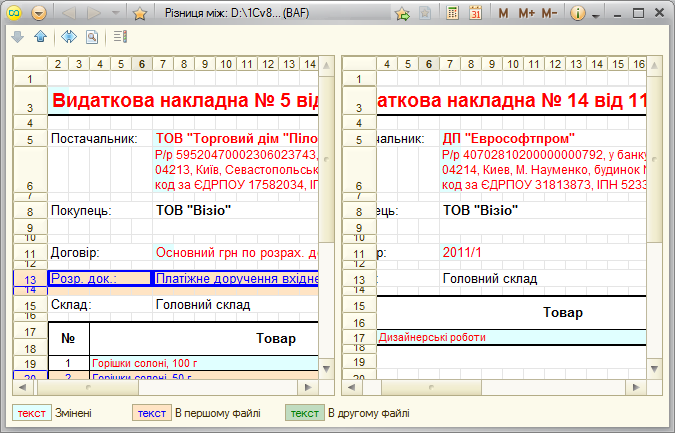Click the 1C application logo icon

pyautogui.click(x=14, y=13)
